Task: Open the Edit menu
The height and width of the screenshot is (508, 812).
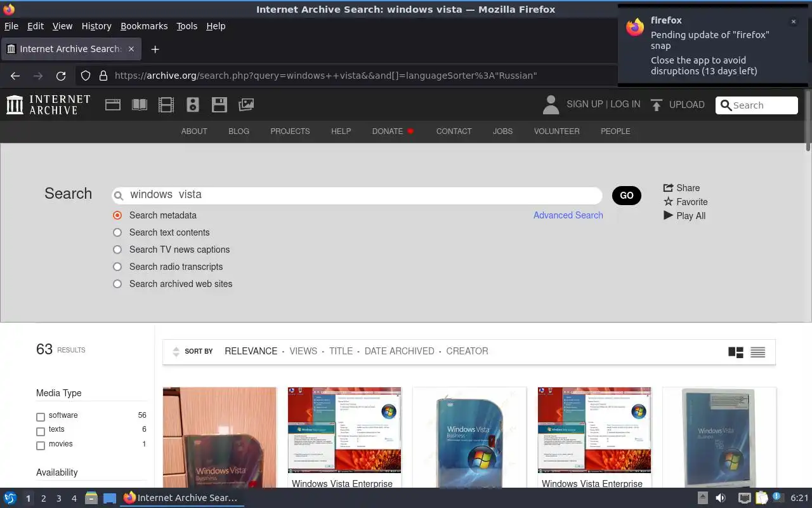Action: click(x=36, y=26)
